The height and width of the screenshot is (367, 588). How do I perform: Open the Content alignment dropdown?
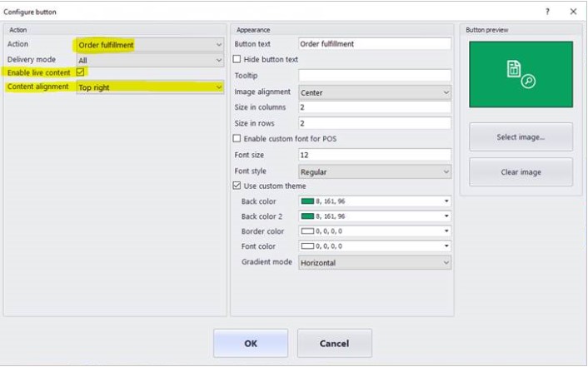tap(150, 87)
